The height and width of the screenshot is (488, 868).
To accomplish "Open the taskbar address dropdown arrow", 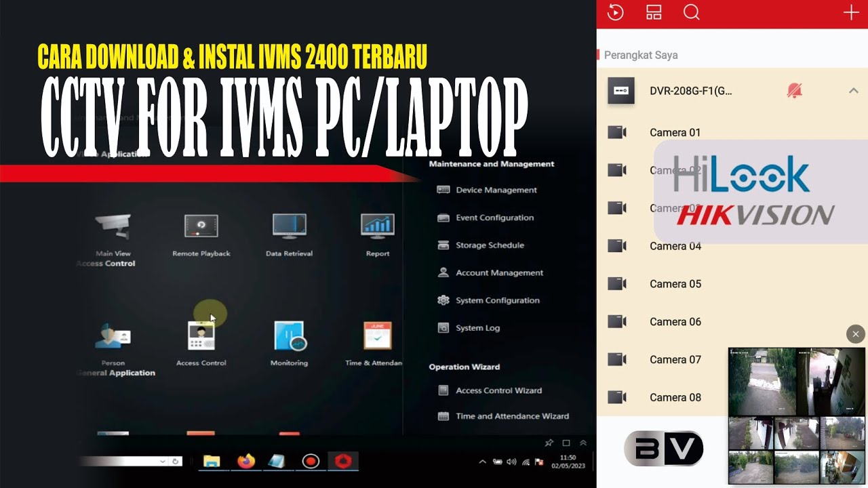I will click(163, 461).
